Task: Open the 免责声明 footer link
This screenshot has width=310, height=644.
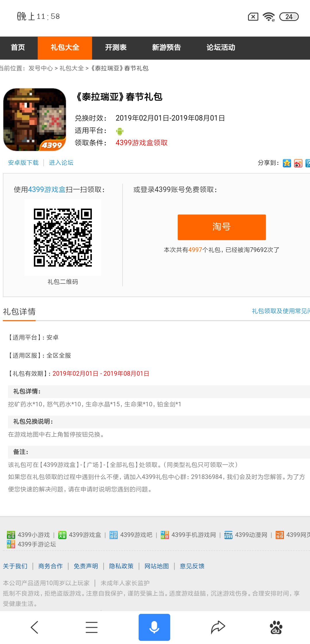Action: pos(86,566)
